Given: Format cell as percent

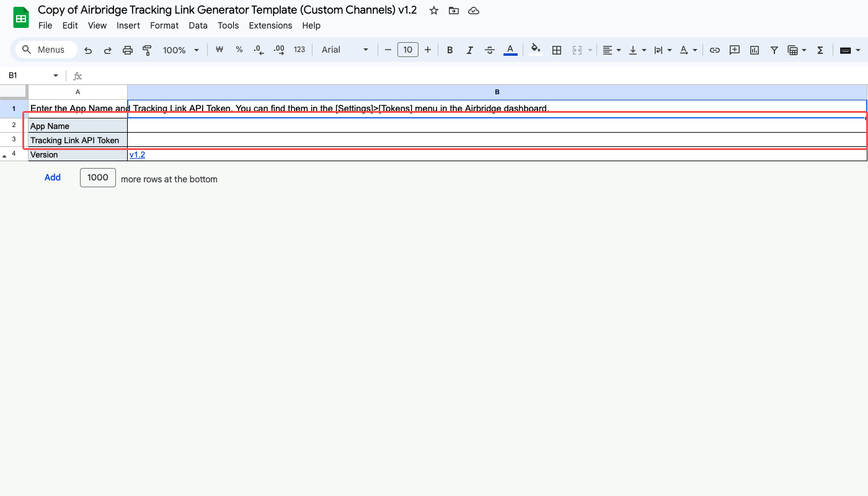Looking at the screenshot, I should (239, 50).
